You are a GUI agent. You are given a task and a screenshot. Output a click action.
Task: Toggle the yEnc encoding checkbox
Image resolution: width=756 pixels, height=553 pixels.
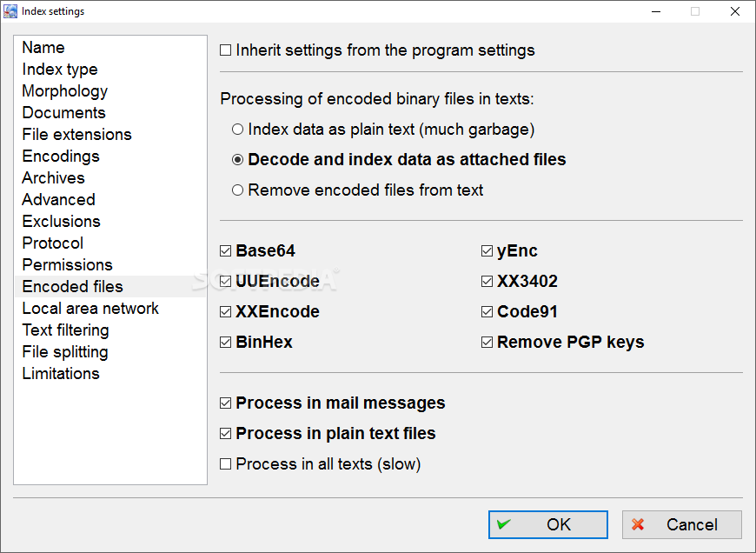coord(487,251)
